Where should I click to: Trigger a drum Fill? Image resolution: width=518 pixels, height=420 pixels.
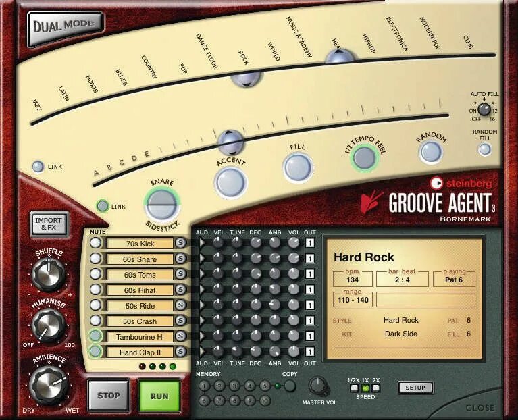tap(298, 167)
